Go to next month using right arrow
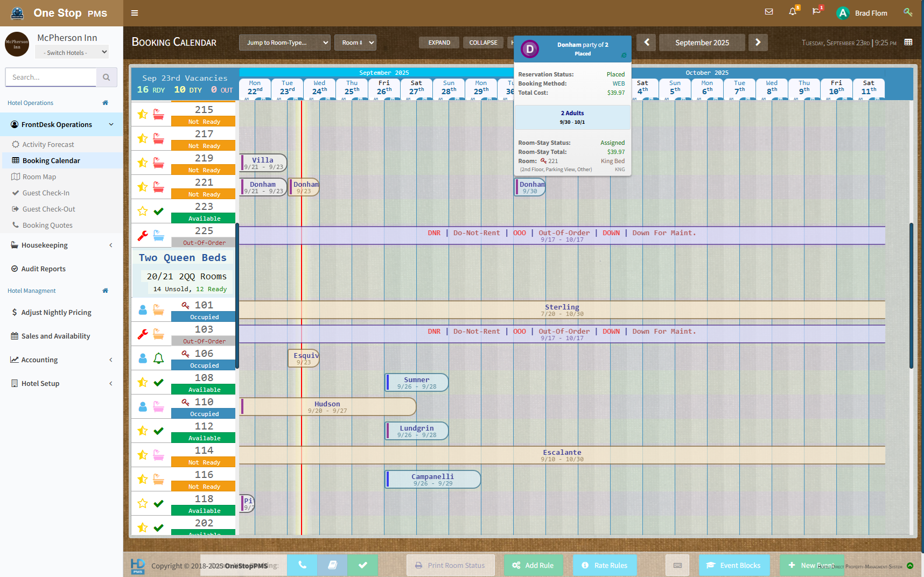The width and height of the screenshot is (924, 577). point(758,43)
